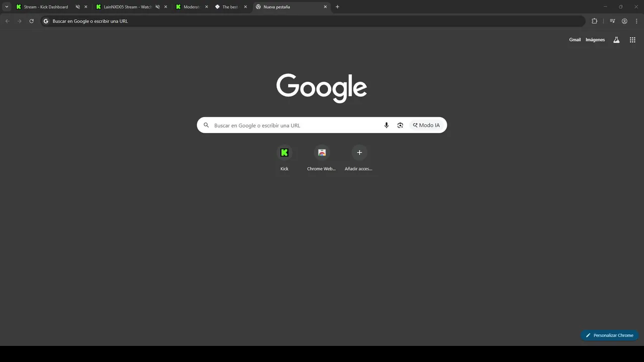Search by image with Lens icon
Viewport: 644px width, 362px height.
[400, 125]
